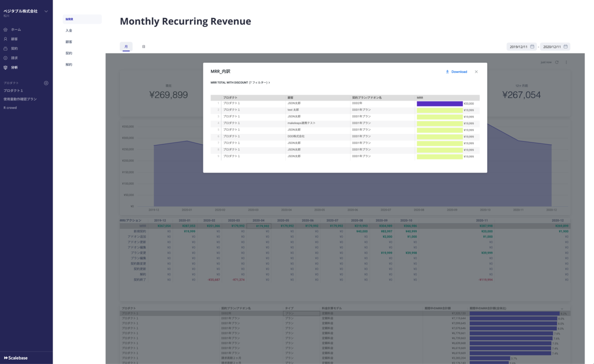This screenshot has width=594, height=364.
Task: Open calendar icon of 2019/12/11 start date
Action: click(x=532, y=46)
